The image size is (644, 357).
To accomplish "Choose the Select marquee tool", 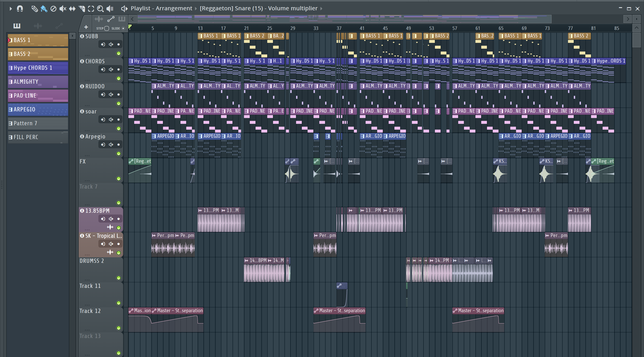I will pyautogui.click(x=91, y=9).
